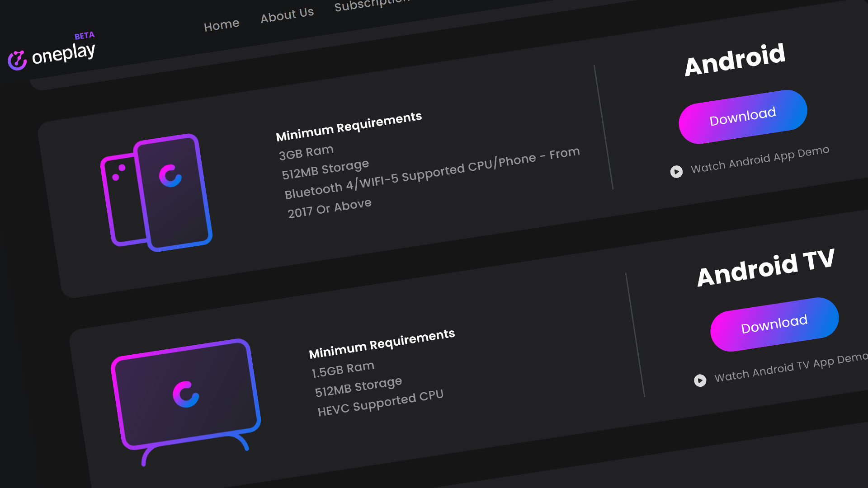Click oneplay swirl logo on TV screen
Image resolution: width=868 pixels, height=488 pixels.
(x=186, y=394)
